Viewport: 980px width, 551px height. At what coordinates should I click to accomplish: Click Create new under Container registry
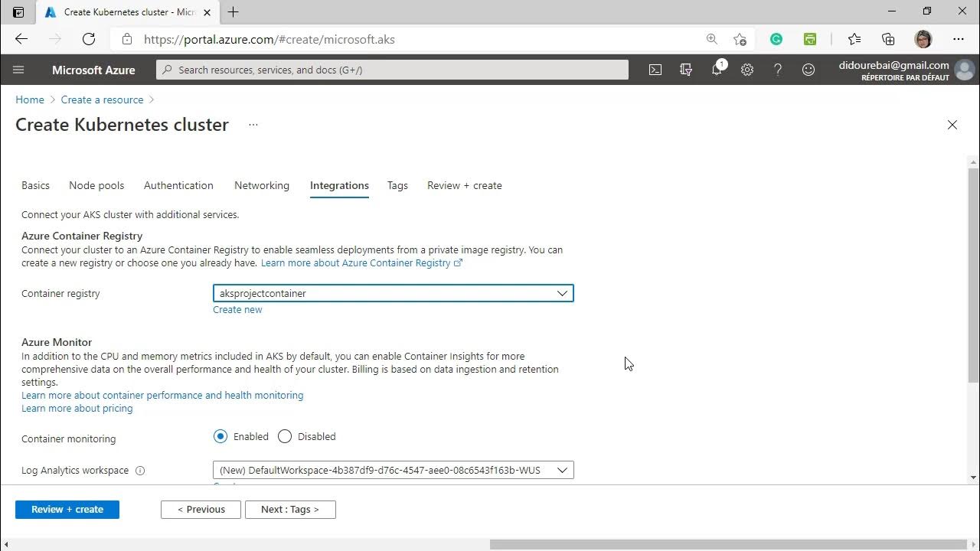[237, 310]
